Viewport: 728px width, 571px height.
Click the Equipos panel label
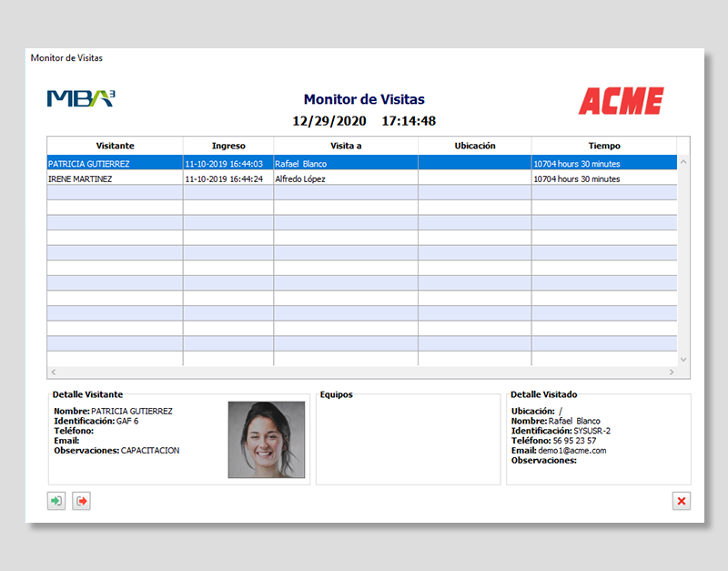pos(336,394)
